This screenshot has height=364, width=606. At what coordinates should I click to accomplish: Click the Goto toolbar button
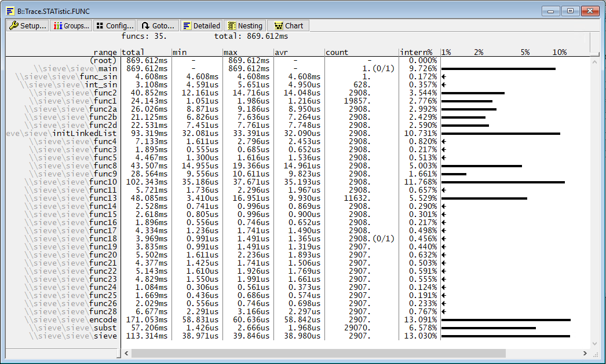(x=158, y=25)
